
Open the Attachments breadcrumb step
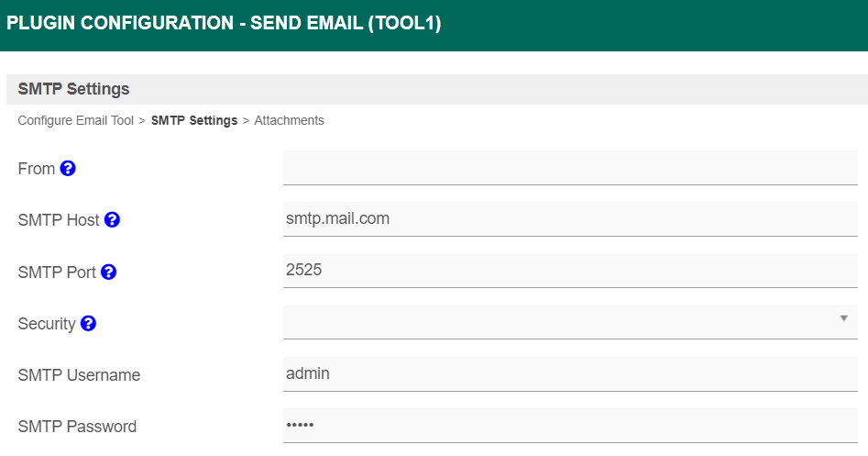tap(289, 120)
